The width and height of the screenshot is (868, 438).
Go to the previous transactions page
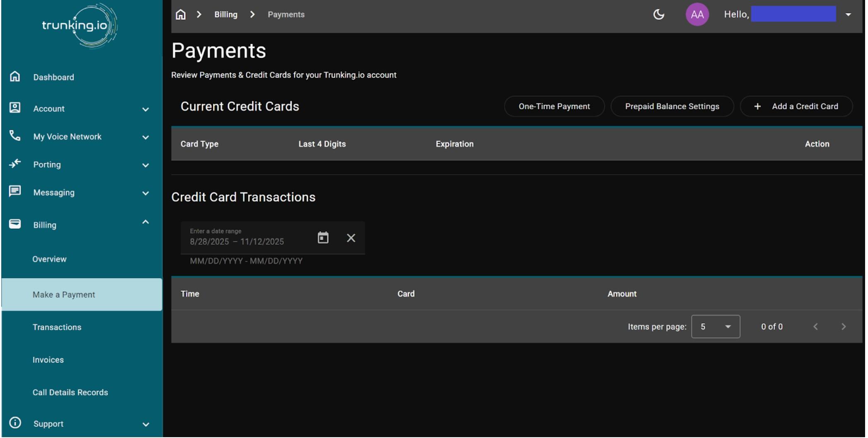pos(815,327)
